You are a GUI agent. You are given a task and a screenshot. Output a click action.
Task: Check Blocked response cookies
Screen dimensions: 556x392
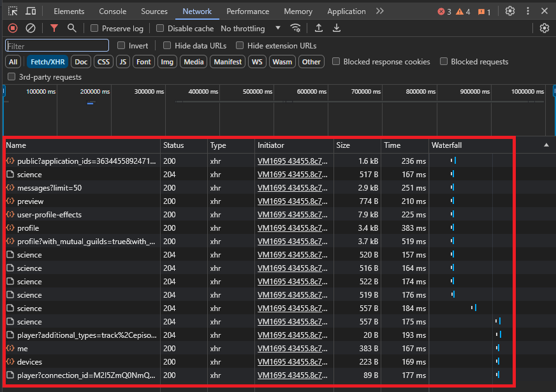pos(336,61)
